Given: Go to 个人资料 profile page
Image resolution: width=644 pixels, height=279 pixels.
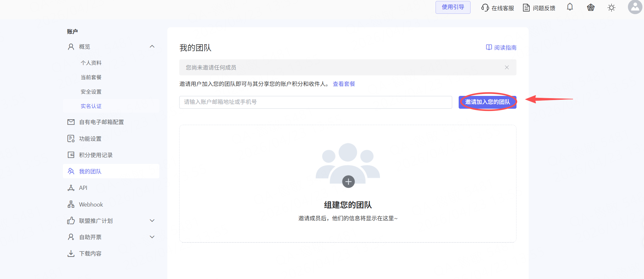Looking at the screenshot, I should click(91, 63).
